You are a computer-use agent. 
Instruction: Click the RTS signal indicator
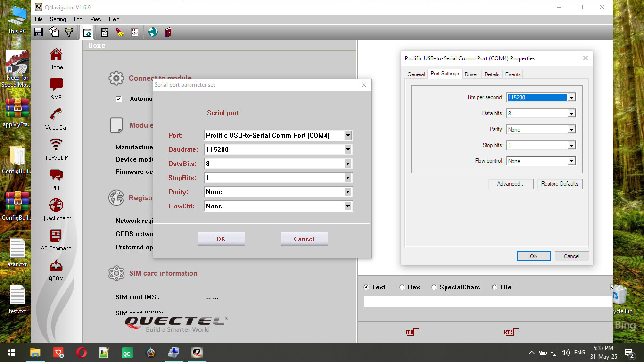tap(511, 332)
